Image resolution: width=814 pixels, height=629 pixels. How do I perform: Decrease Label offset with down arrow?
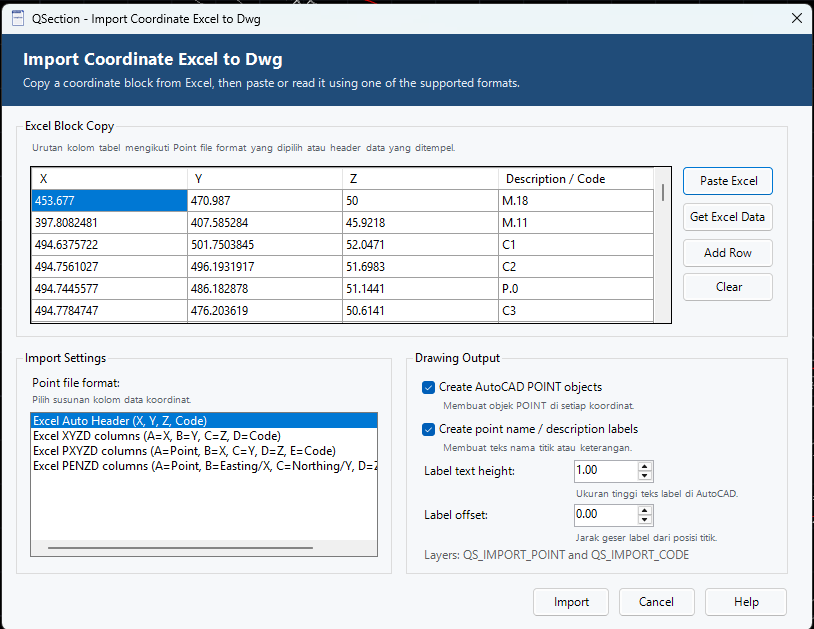point(644,520)
